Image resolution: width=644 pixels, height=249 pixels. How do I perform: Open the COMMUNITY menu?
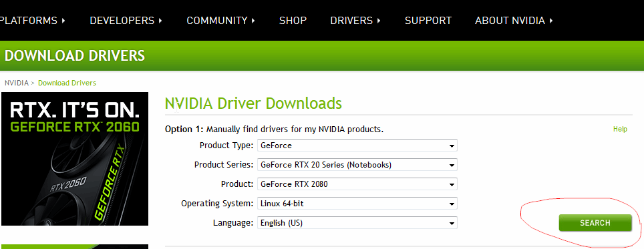point(221,21)
